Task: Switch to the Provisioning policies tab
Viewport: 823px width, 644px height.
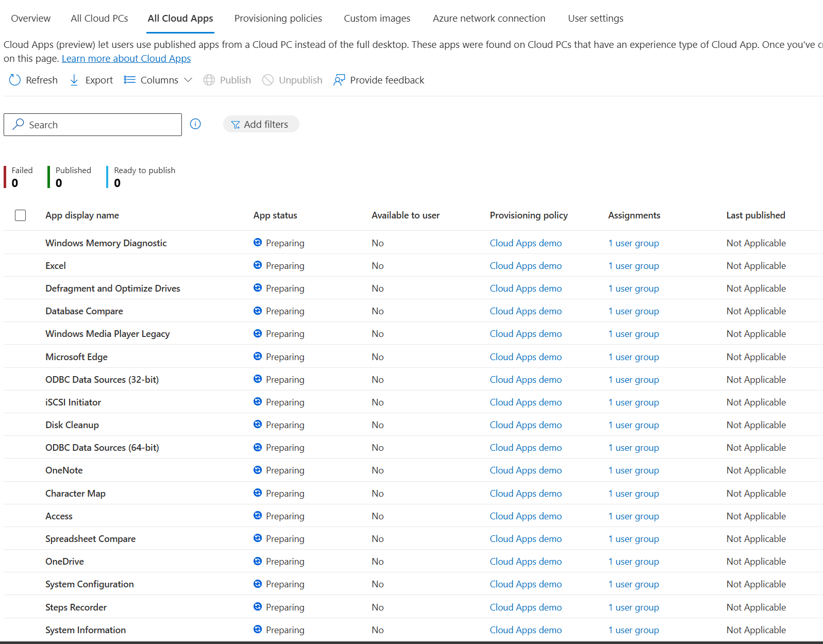Action: coord(278,19)
